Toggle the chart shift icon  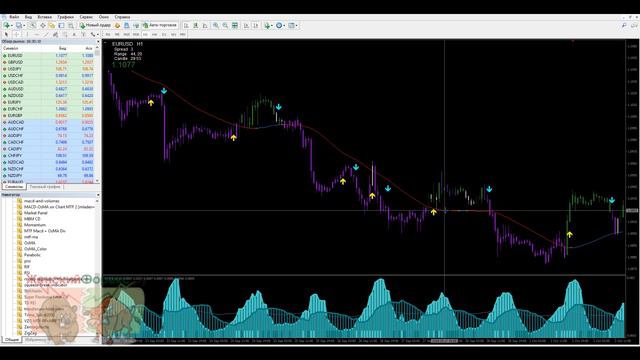point(256,25)
